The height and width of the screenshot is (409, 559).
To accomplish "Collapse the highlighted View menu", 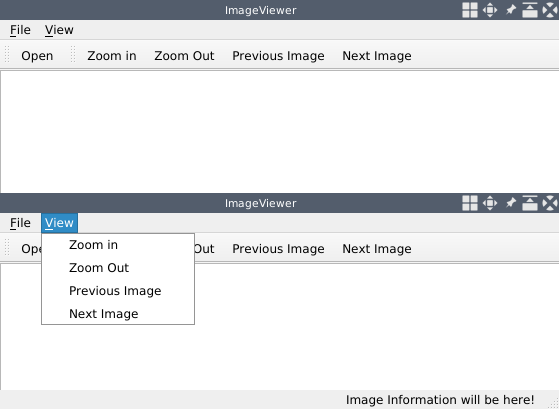I will click(x=60, y=223).
